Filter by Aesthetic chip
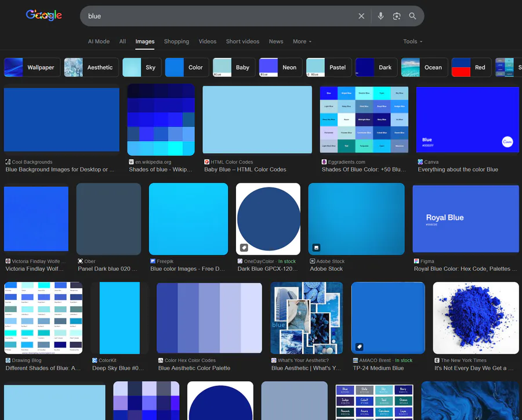This screenshot has width=522, height=420. click(x=92, y=67)
